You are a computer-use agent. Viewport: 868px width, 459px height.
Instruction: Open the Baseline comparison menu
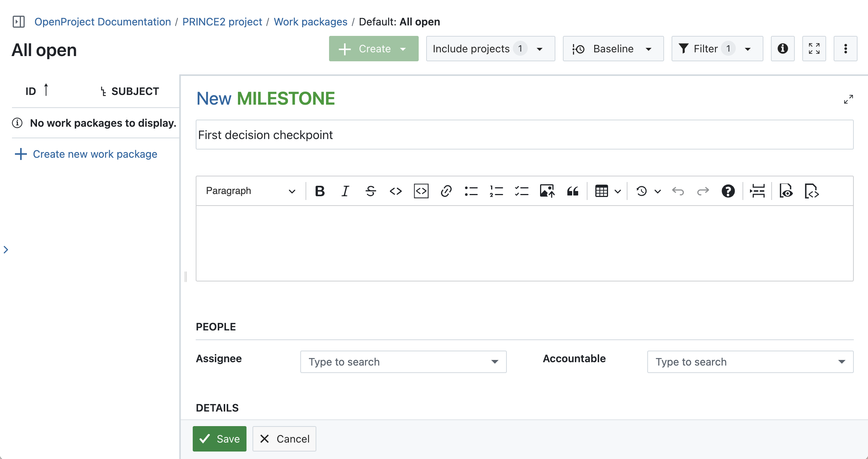613,49
